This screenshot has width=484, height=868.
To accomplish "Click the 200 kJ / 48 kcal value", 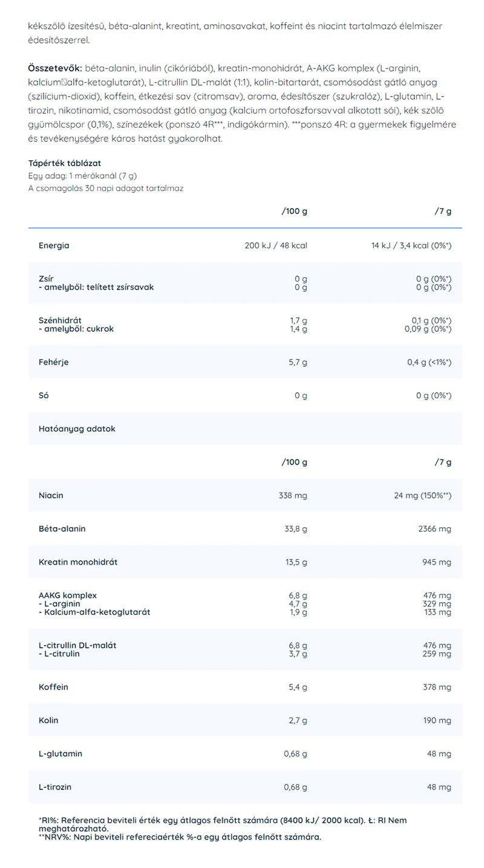I will point(276,245).
